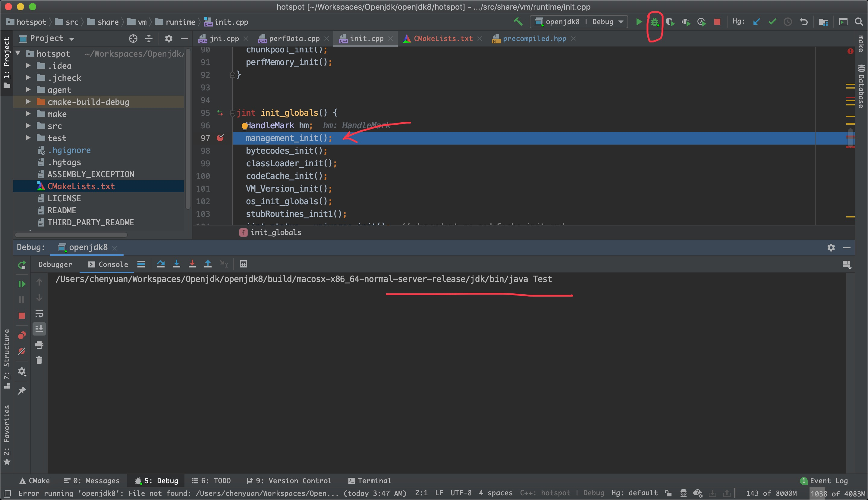Click the green hammer Build icon
The height and width of the screenshot is (500, 868).
tap(518, 22)
